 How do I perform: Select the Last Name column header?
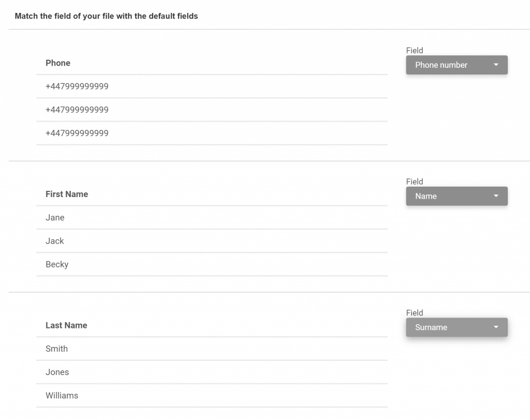tap(66, 325)
